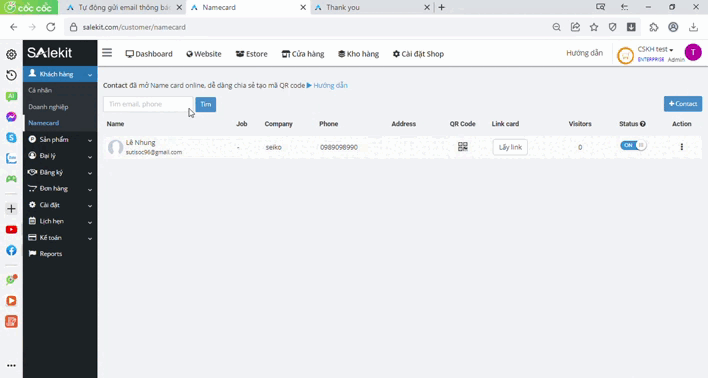Switch to the Thank you browser tab
The width and height of the screenshot is (708, 378).
coord(372,7)
